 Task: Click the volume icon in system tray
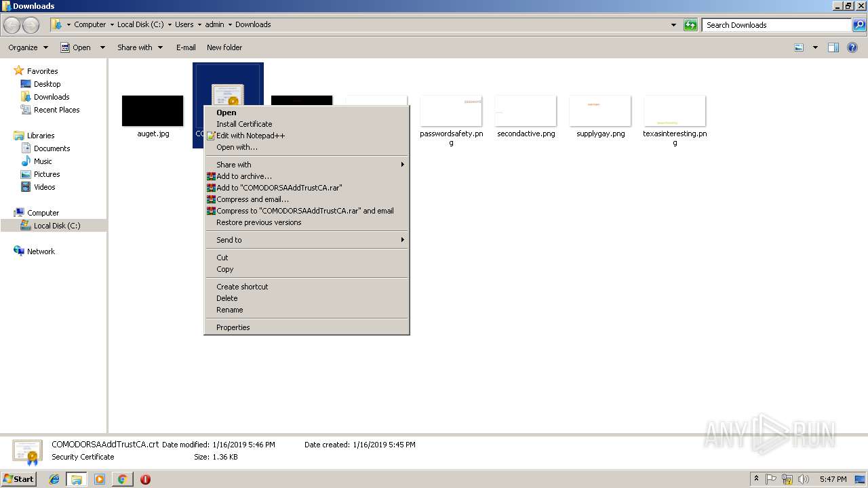pyautogui.click(x=804, y=479)
